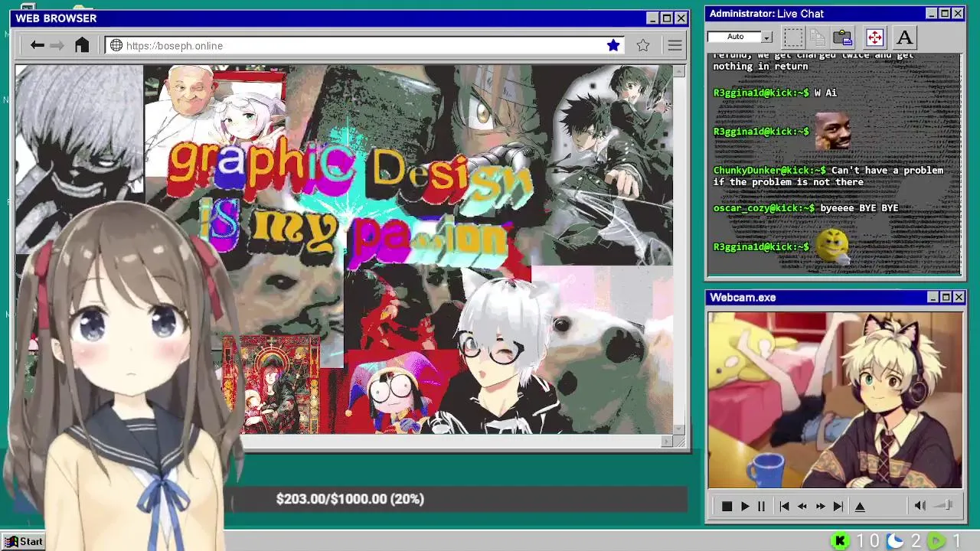
Task: Maximize the Live Chat window
Action: point(945,14)
